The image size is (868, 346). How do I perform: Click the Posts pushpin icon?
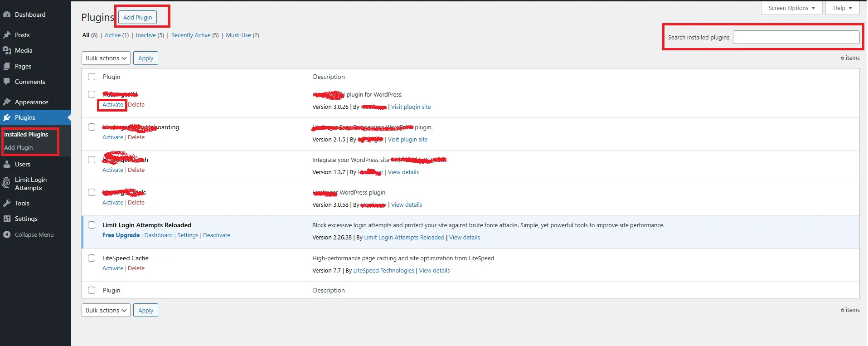pyautogui.click(x=7, y=35)
